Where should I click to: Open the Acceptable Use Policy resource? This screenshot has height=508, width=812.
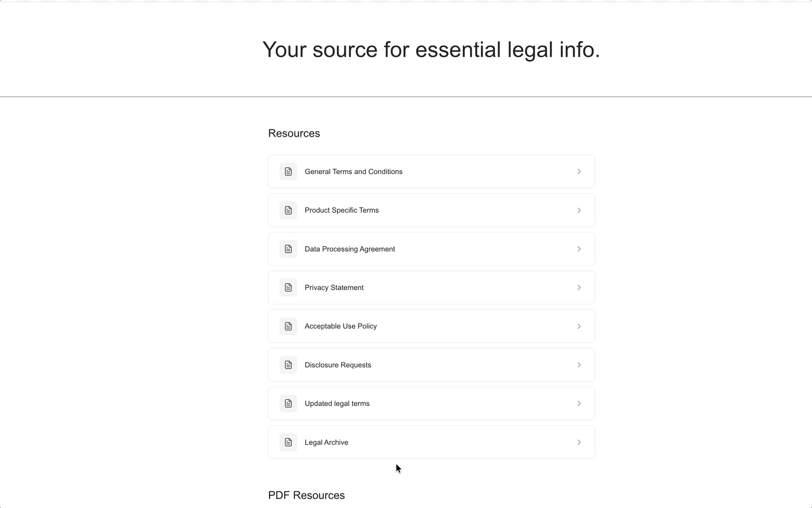(431, 326)
